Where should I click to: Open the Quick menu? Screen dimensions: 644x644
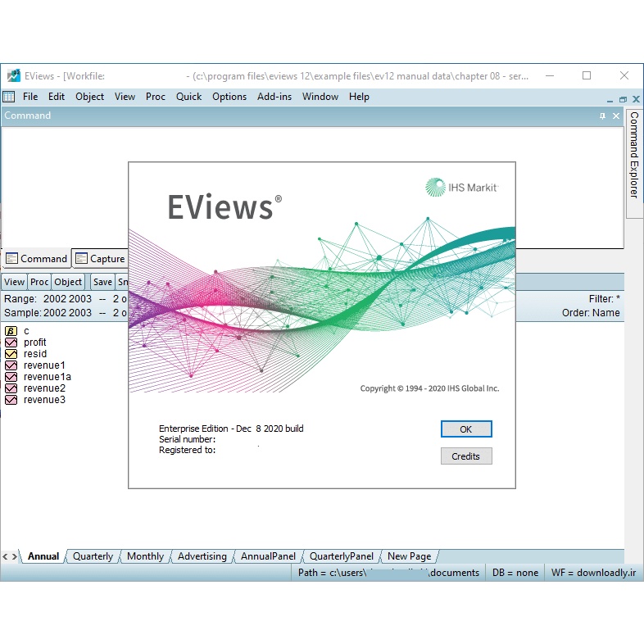pos(188,97)
